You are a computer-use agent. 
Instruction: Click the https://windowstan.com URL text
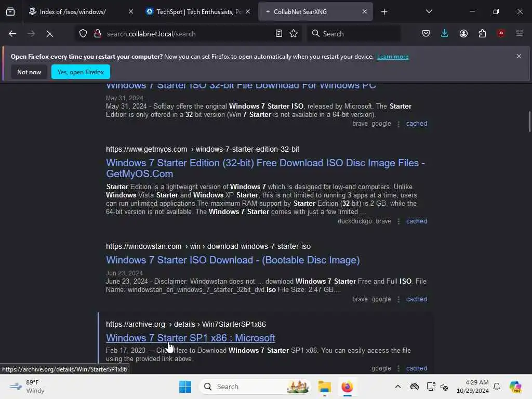pyautogui.click(x=143, y=247)
